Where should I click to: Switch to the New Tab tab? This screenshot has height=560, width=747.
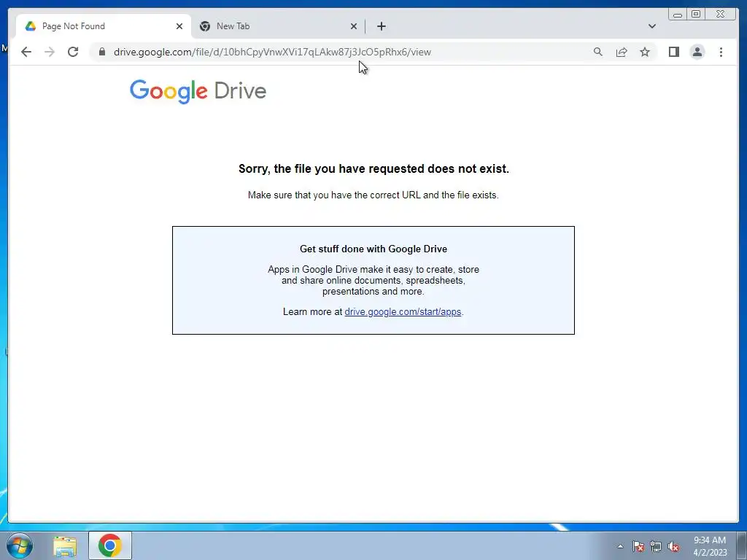click(279, 26)
